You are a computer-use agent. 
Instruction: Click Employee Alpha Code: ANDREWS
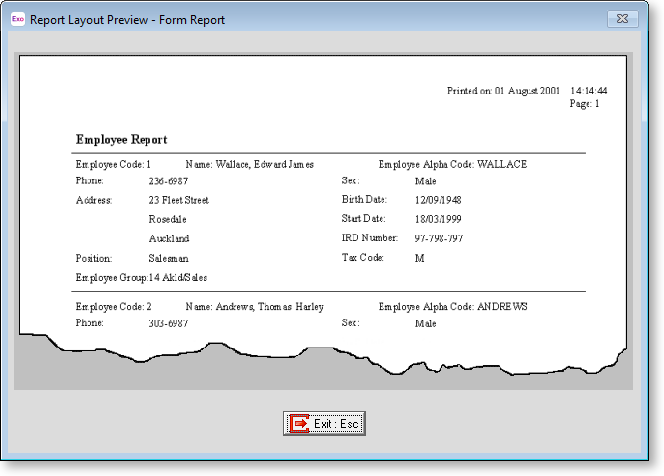(453, 306)
